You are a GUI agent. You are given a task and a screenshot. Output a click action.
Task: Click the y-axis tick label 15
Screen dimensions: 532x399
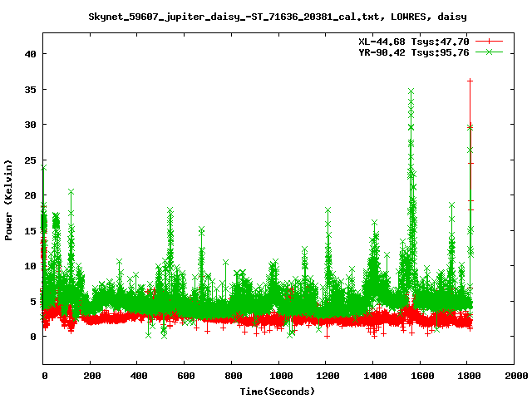click(31, 231)
